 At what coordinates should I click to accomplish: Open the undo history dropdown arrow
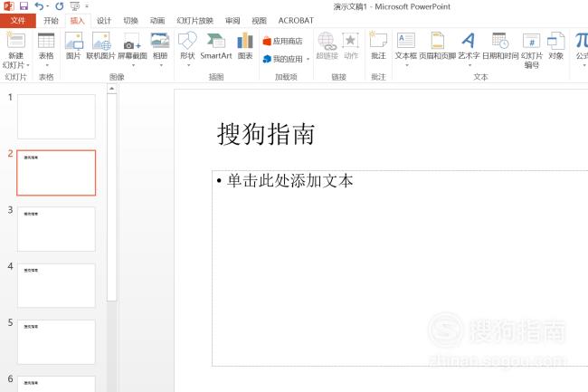pos(48,6)
